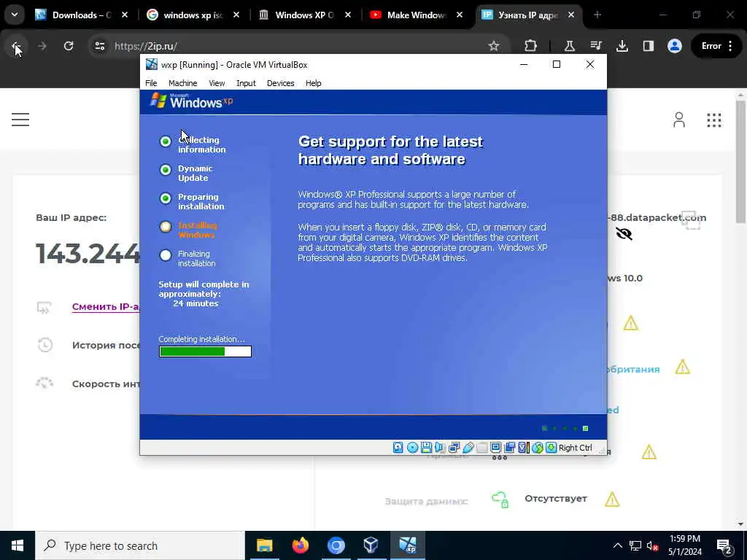The height and width of the screenshot is (560, 747).
Task: Open the apps grid icon on 2ip.ru
Action: tap(713, 120)
